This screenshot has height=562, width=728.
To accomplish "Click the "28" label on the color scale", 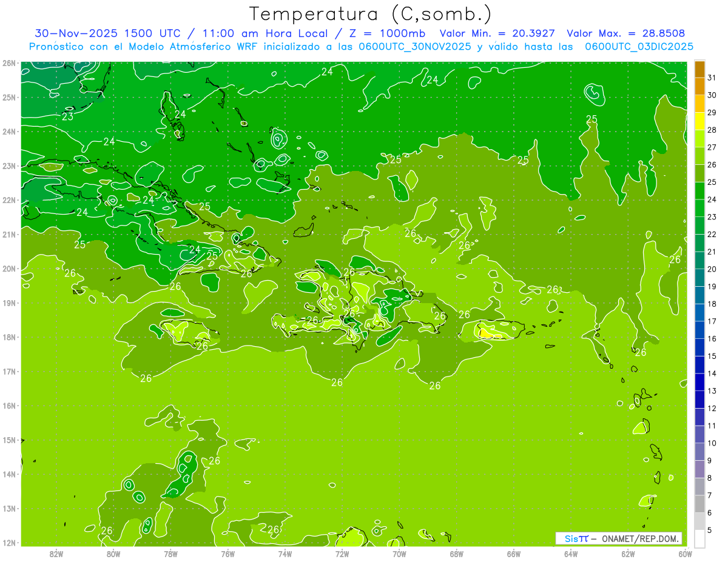I will click(x=712, y=130).
